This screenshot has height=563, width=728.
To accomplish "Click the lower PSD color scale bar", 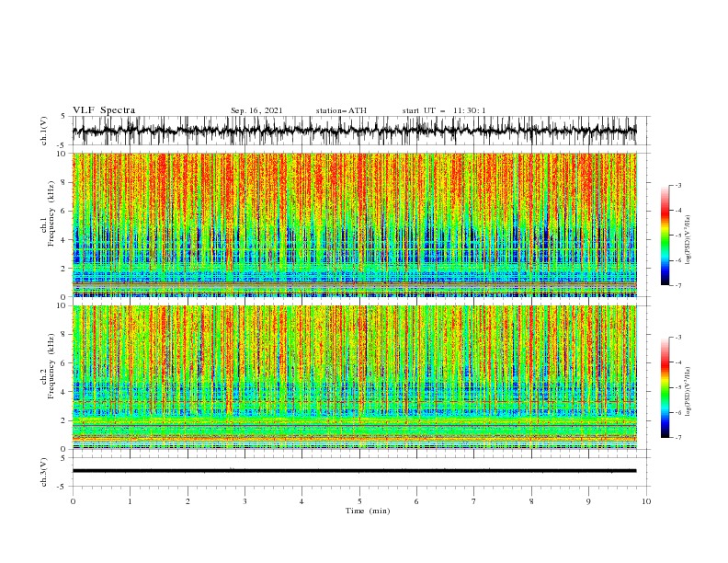I will pyautogui.click(x=665, y=387).
